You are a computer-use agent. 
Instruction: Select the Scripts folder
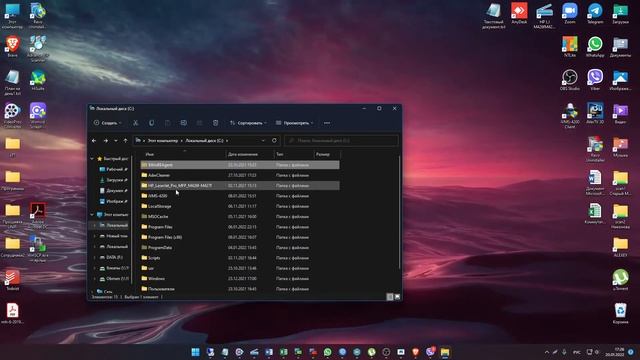(240, 258)
